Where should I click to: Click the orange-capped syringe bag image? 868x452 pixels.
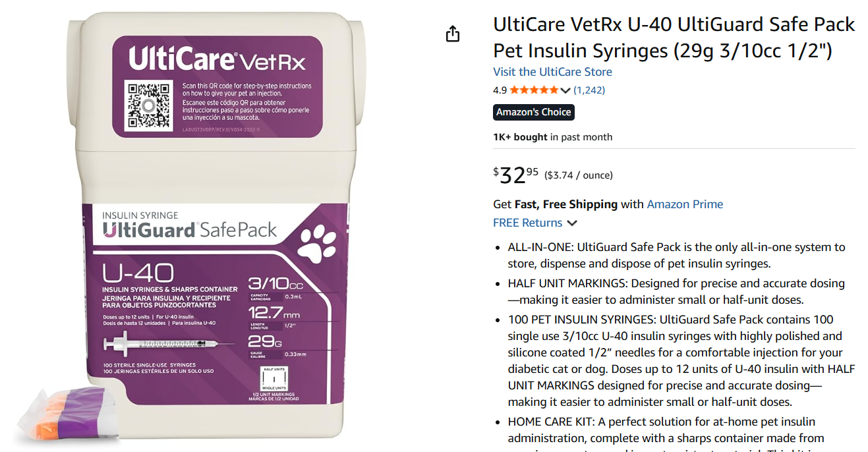67,413
